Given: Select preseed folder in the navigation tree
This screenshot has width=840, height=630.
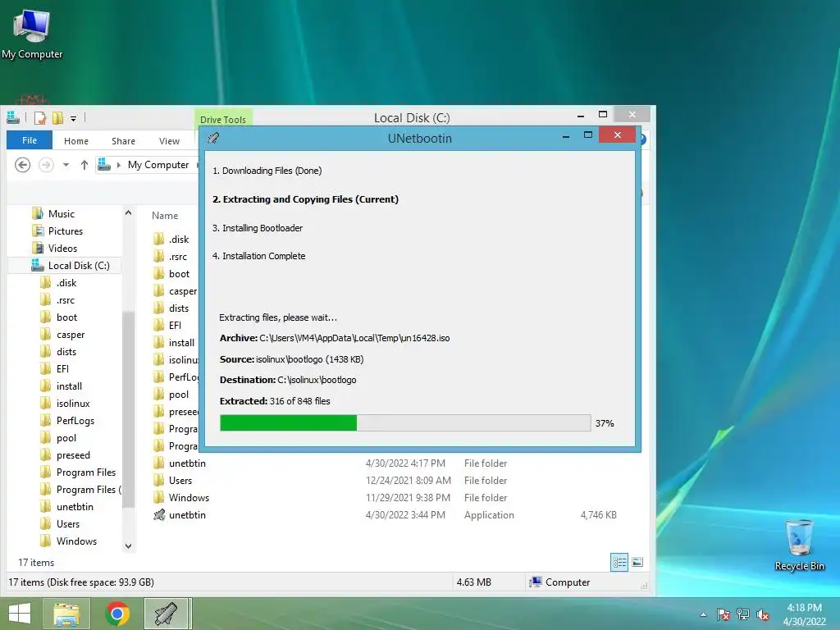Looking at the screenshot, I should coord(73,454).
